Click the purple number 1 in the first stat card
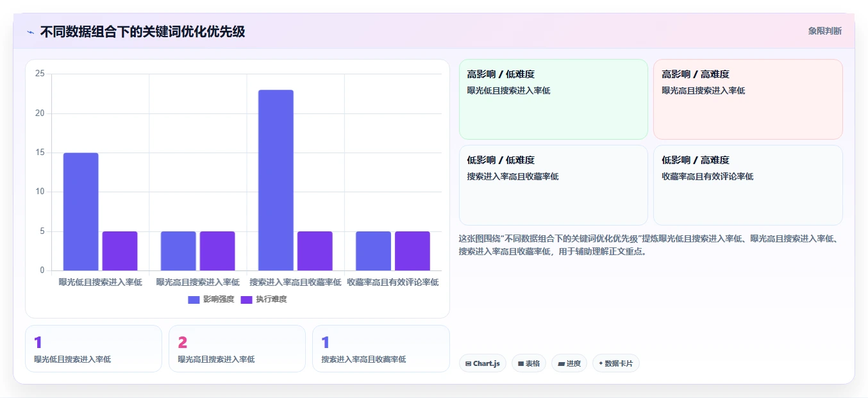 [x=38, y=343]
